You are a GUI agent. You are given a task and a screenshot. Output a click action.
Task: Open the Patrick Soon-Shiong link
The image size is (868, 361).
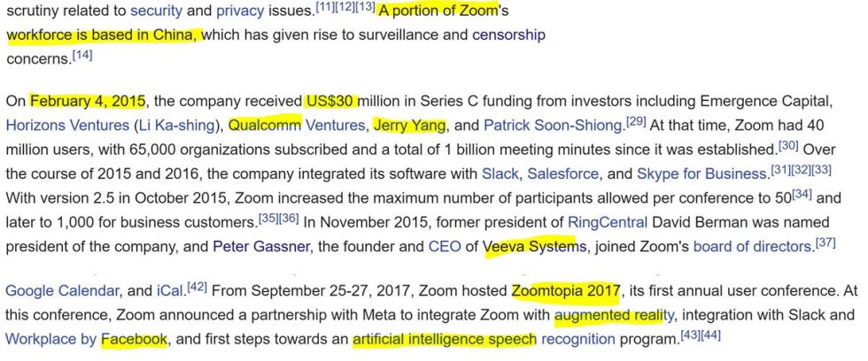point(553,126)
